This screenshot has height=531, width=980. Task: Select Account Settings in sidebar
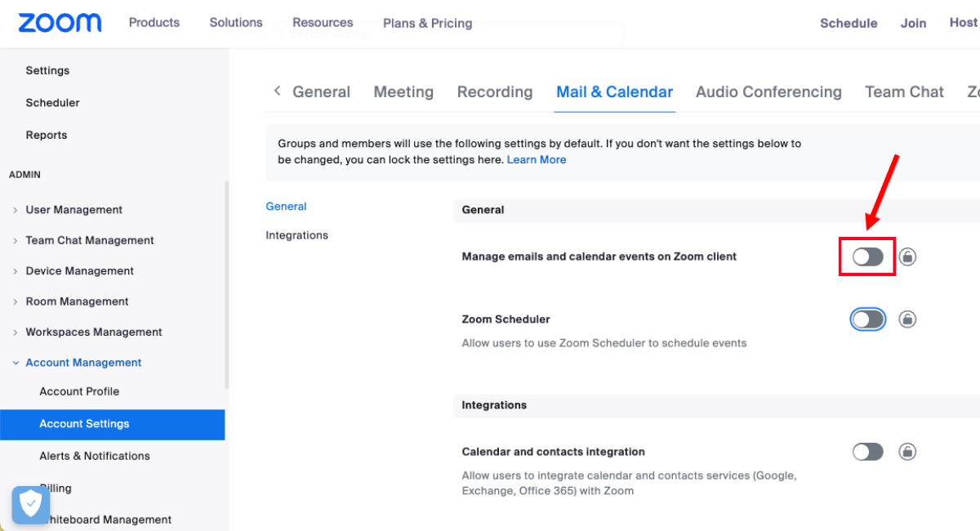click(112, 424)
